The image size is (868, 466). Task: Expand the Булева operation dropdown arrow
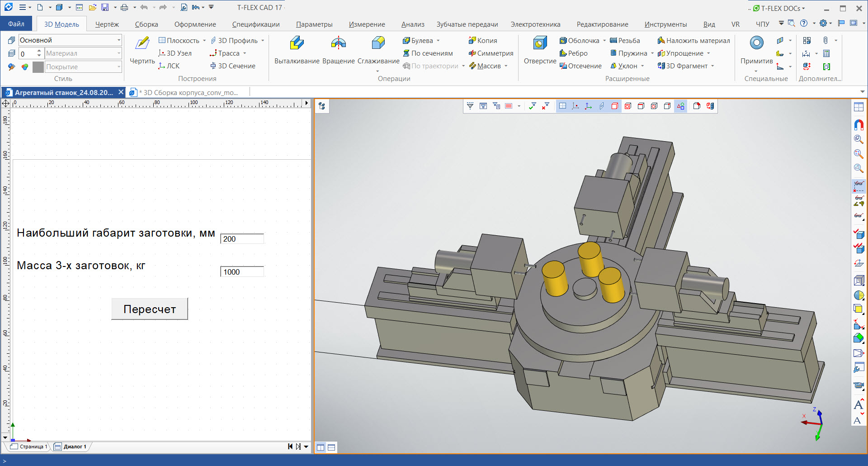438,41
